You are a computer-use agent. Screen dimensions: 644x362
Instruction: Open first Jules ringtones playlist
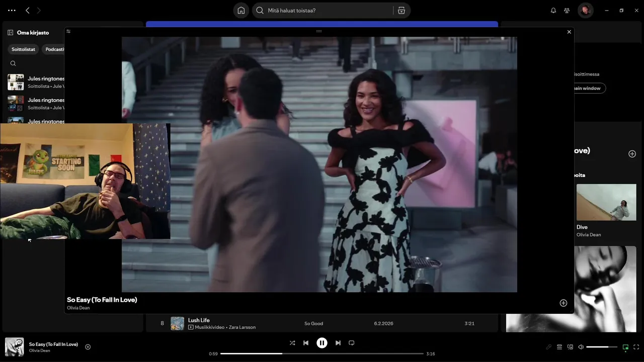[x=36, y=82]
